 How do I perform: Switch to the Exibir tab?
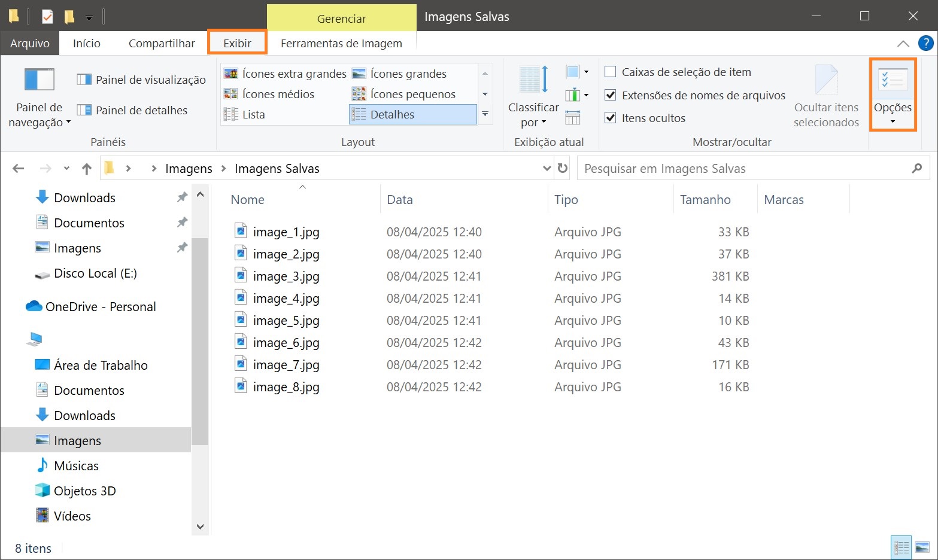(237, 43)
